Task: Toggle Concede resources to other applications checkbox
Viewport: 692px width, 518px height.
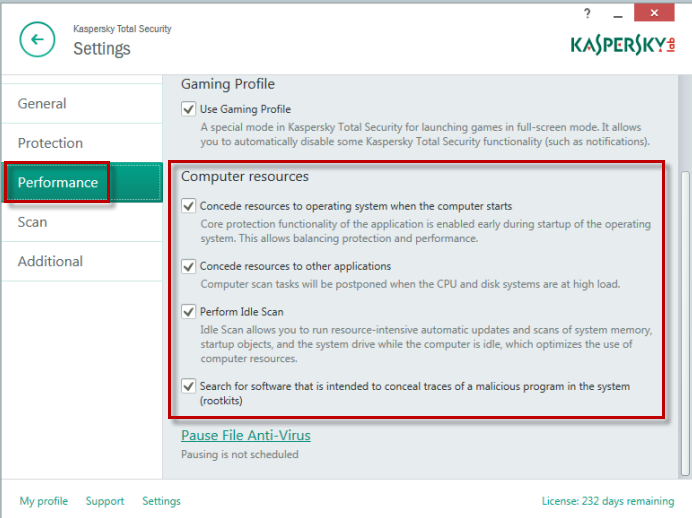Action: pos(188,266)
